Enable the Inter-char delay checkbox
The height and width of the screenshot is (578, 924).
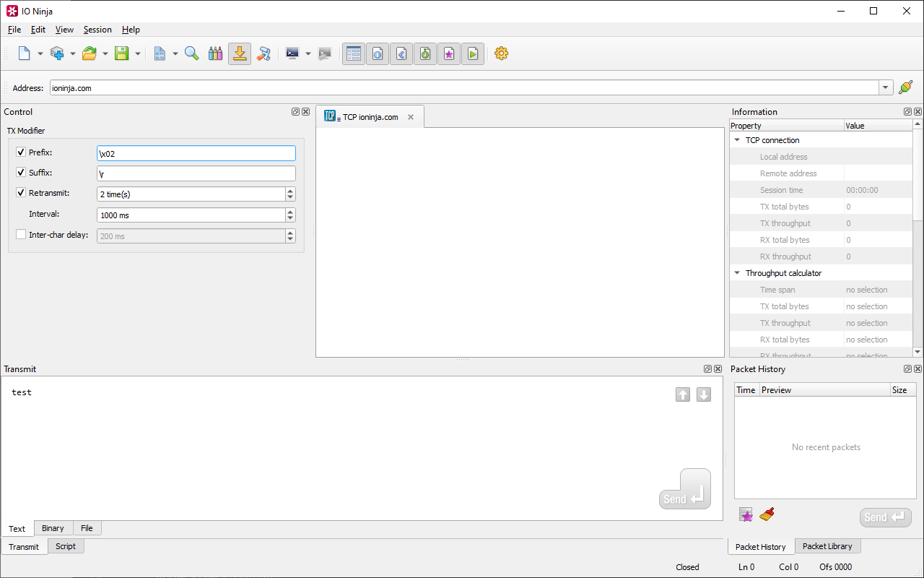(x=21, y=235)
